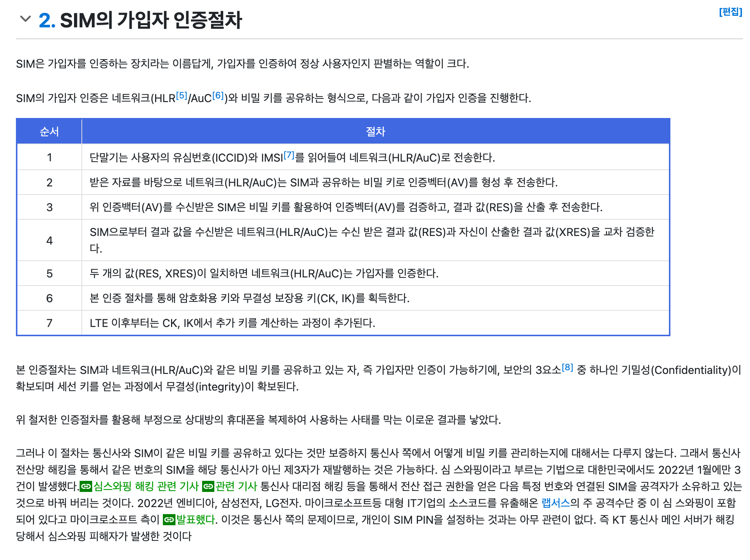
Task: Click external link icon before 발표했다
Action: point(169,519)
